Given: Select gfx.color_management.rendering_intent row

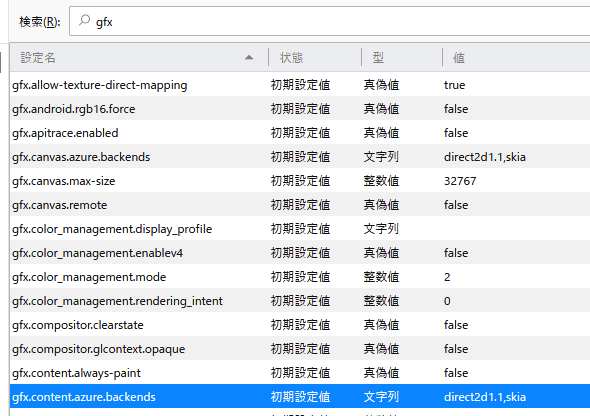Looking at the screenshot, I should (x=300, y=301).
